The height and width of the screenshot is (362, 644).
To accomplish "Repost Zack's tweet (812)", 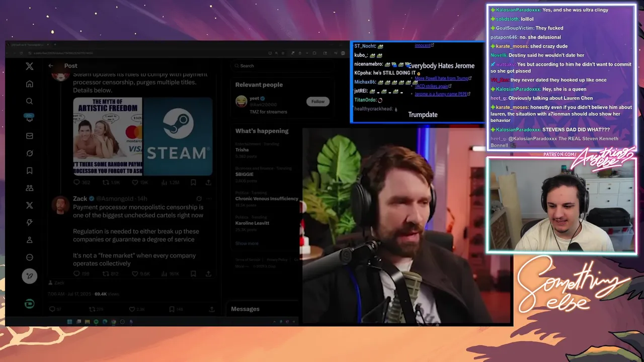I will 110,274.
